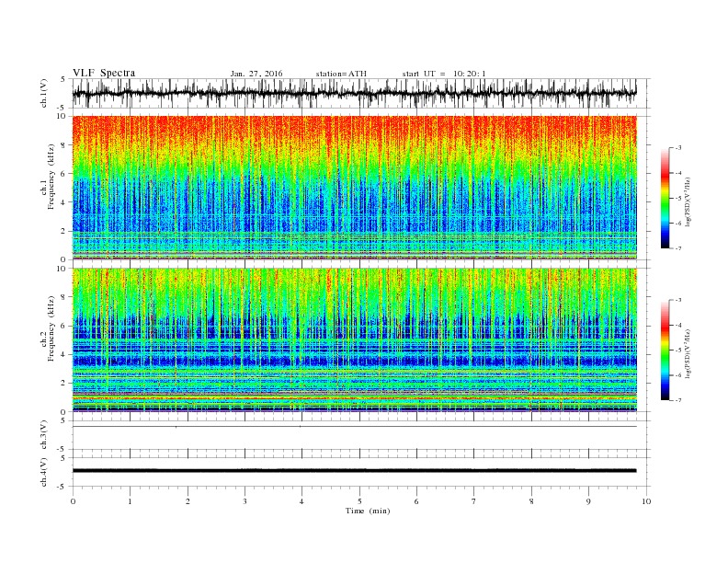Screen dimensions: 728x563
Task: Click the "Time (min)" axis label
Action: point(368,511)
